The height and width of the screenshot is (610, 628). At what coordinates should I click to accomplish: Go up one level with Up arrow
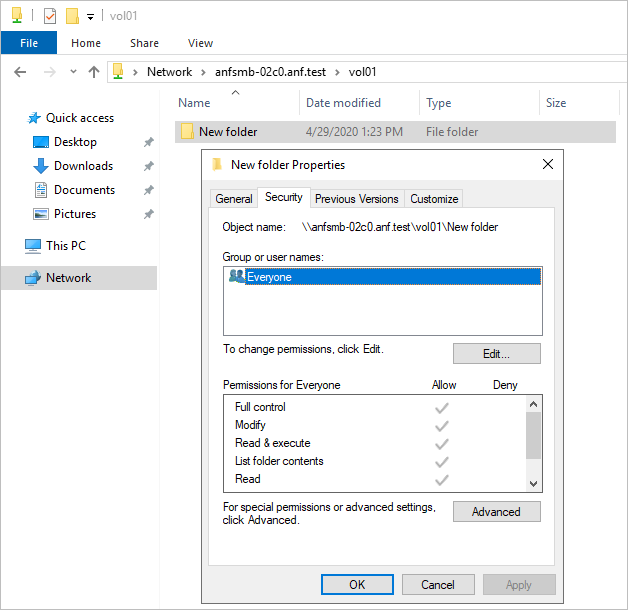tap(94, 72)
